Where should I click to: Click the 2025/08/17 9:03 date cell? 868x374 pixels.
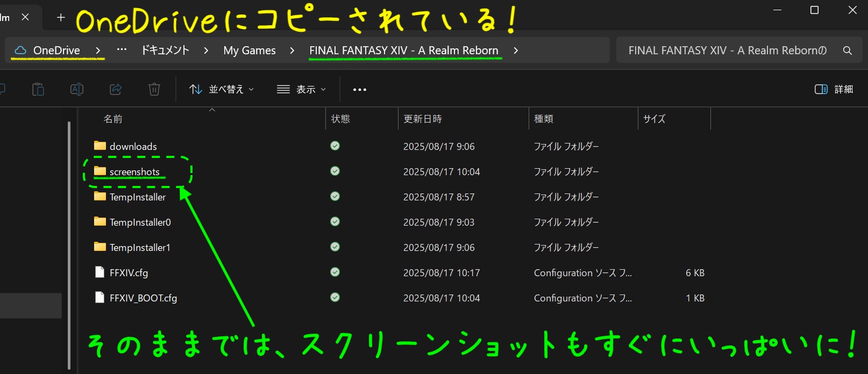coord(439,222)
